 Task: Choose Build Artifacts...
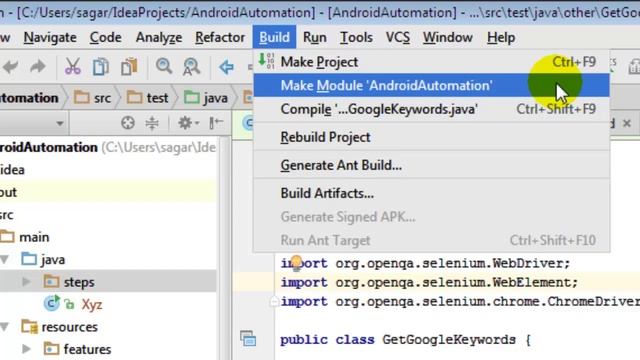(x=431, y=193)
